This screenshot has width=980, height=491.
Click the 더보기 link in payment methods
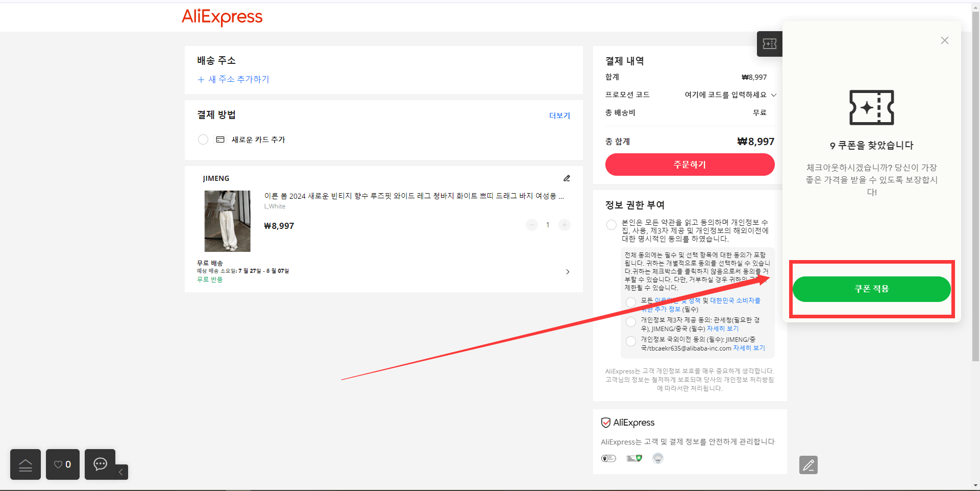(559, 115)
